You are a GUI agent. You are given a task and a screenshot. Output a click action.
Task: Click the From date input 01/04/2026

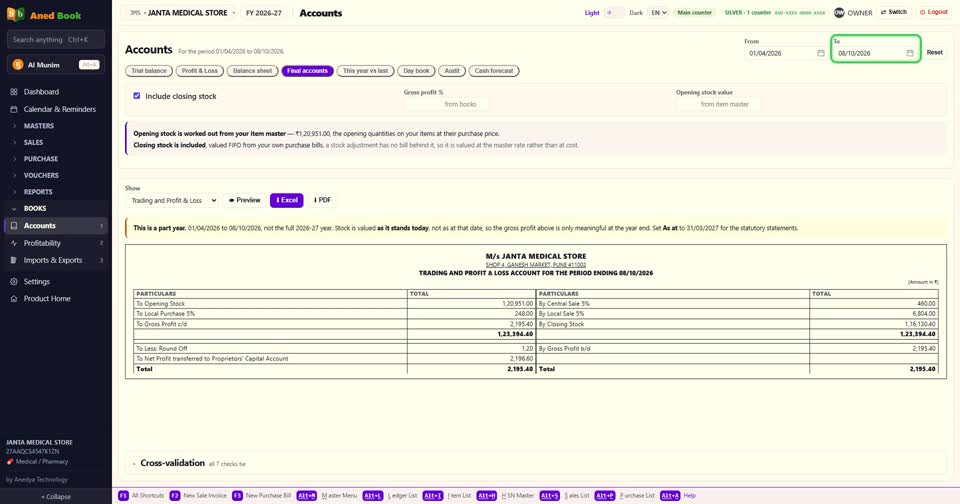(786, 53)
